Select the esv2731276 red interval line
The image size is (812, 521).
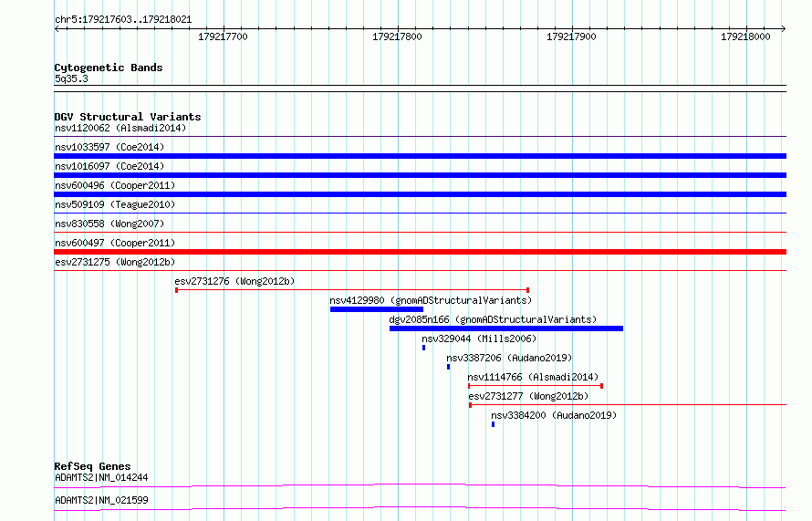(x=352, y=290)
